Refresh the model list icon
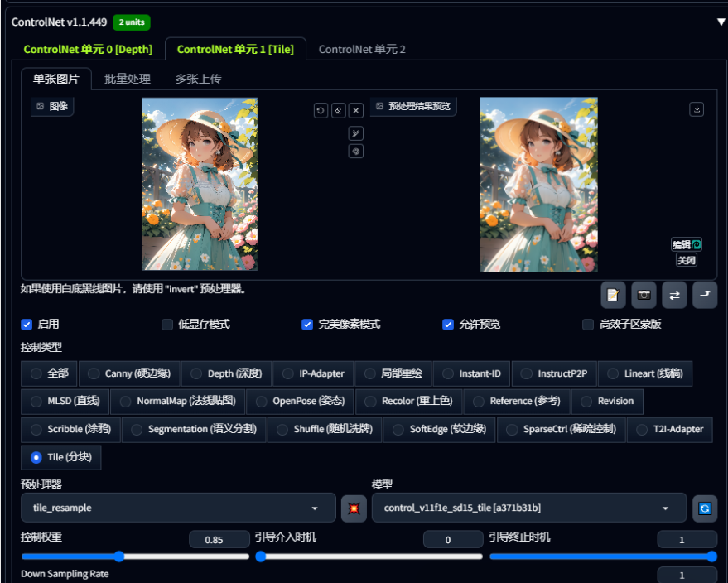This screenshot has width=728, height=583. coord(705,508)
